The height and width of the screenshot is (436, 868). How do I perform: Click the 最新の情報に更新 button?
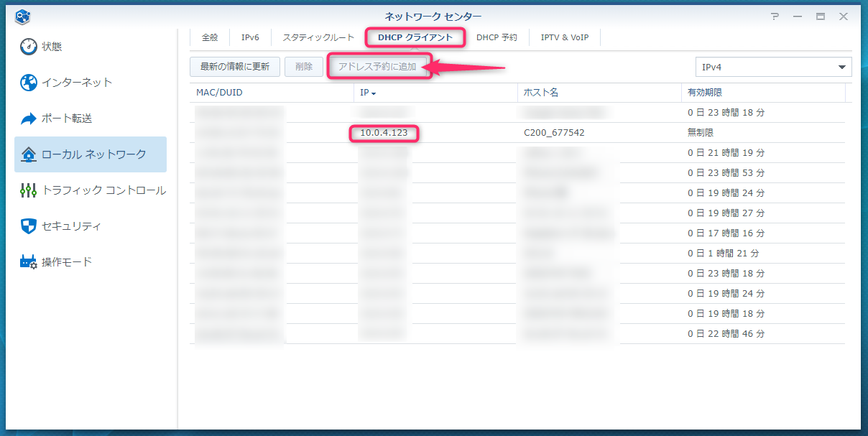tap(235, 67)
